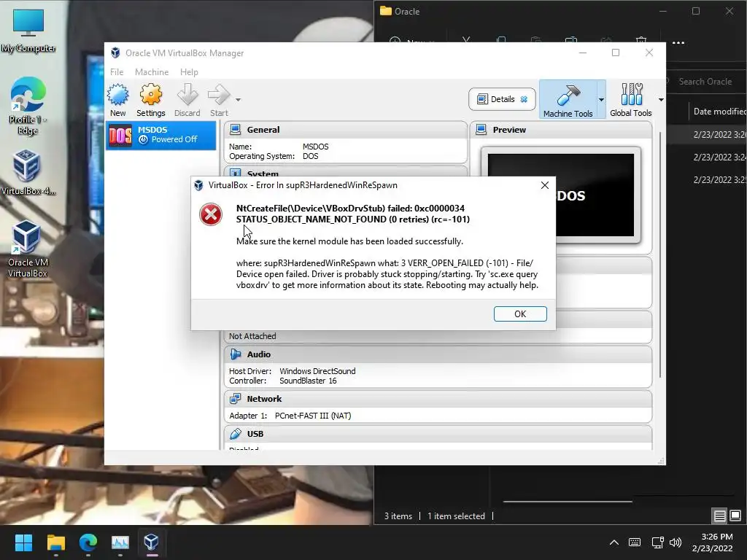
Task: Close the supR3HardenedWinReSpawn error dialog
Action: (x=544, y=185)
